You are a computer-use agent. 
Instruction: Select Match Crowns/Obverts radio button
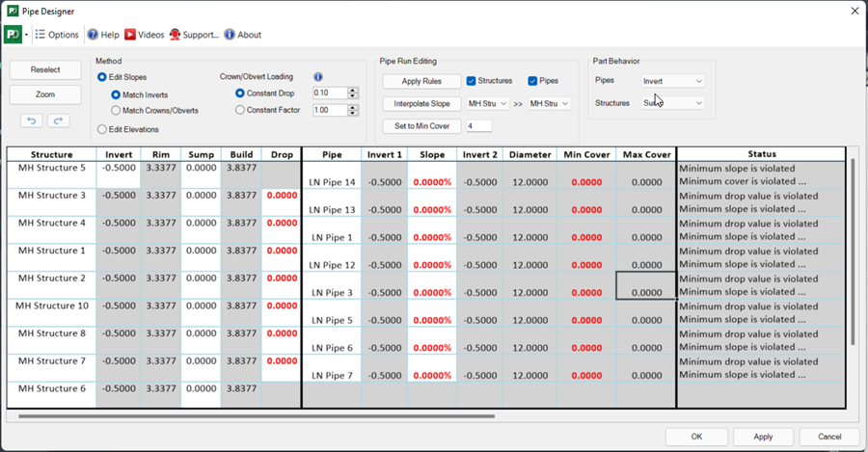116,111
